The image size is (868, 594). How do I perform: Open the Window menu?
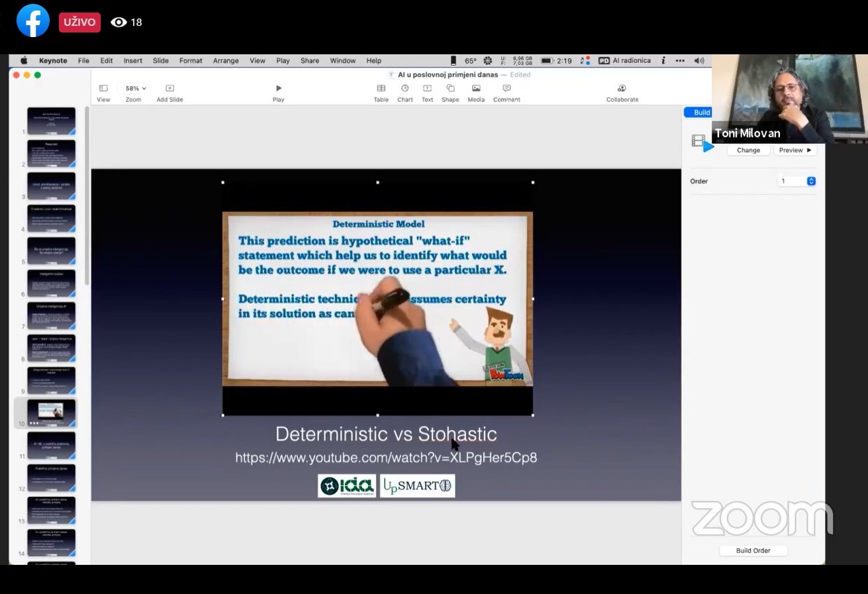343,61
